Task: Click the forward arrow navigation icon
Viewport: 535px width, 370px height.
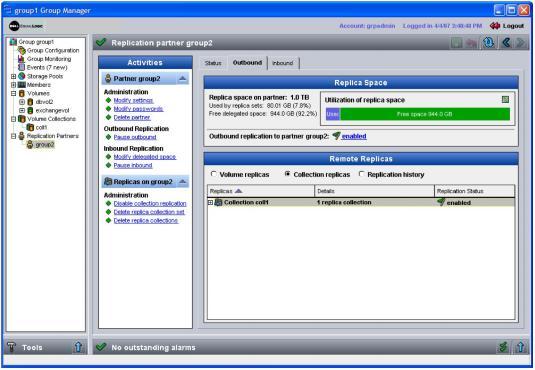Action: coord(521,43)
